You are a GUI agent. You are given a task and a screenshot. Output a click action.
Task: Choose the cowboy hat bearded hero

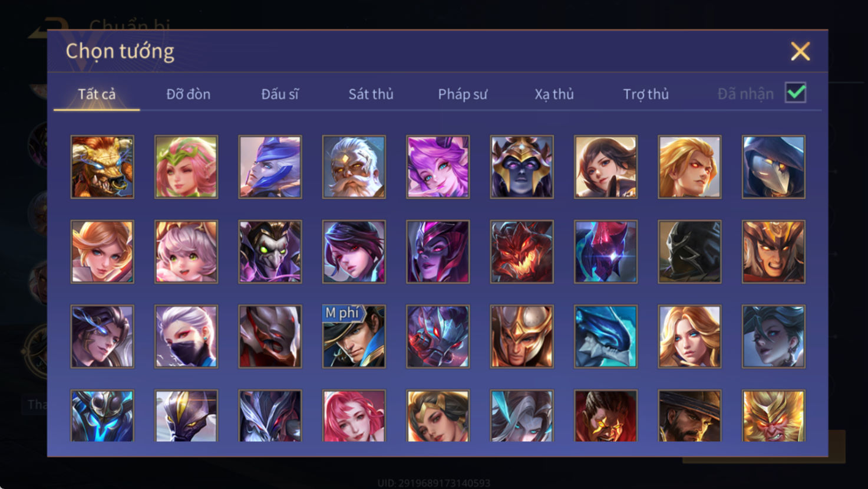point(689,416)
